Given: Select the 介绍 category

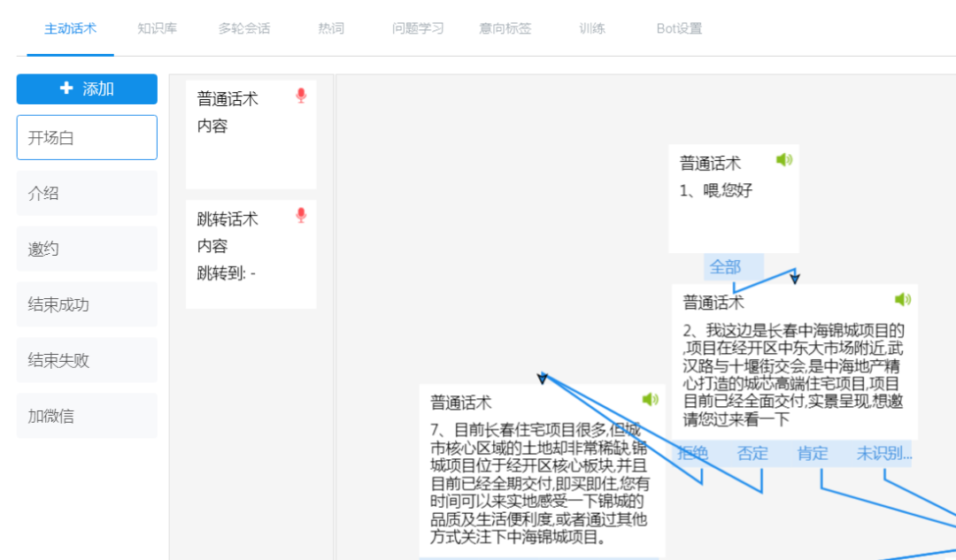Looking at the screenshot, I should (x=86, y=193).
